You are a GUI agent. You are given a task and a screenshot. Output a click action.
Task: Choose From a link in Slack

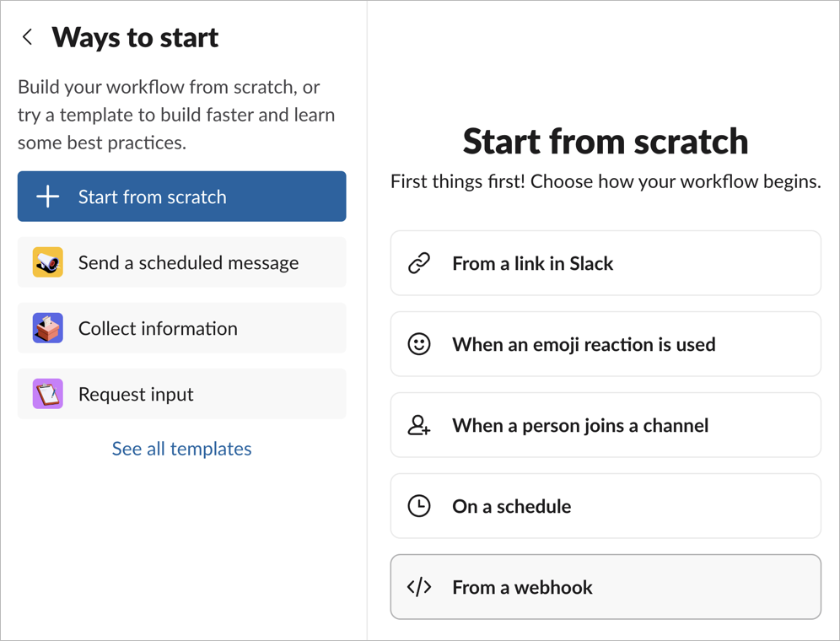click(x=606, y=263)
